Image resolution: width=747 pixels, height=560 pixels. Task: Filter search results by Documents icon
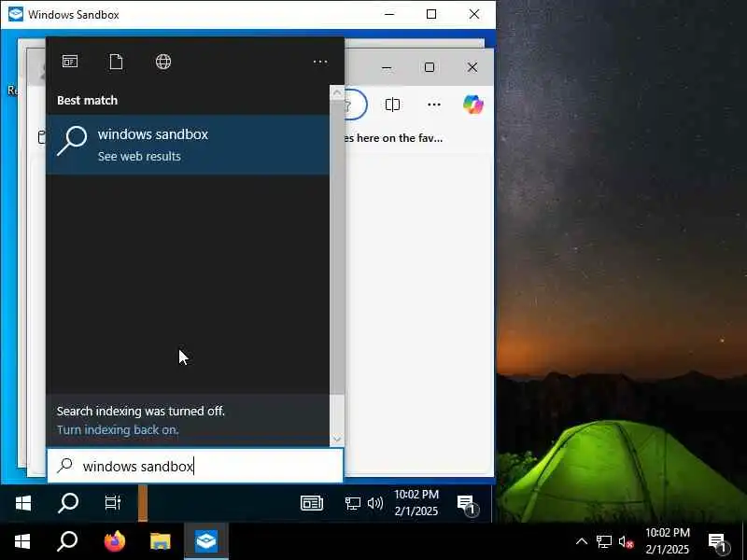(116, 62)
